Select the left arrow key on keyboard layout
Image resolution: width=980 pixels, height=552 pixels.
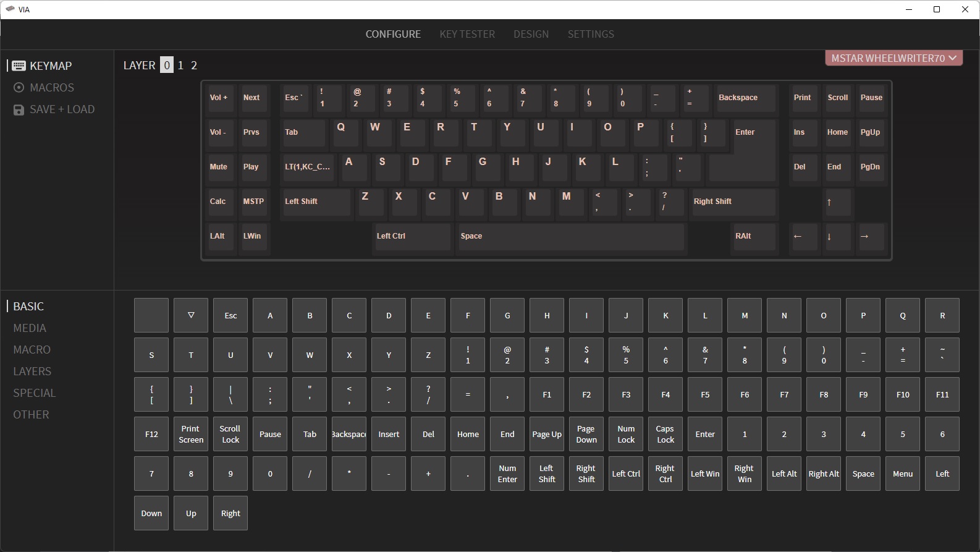(804, 237)
